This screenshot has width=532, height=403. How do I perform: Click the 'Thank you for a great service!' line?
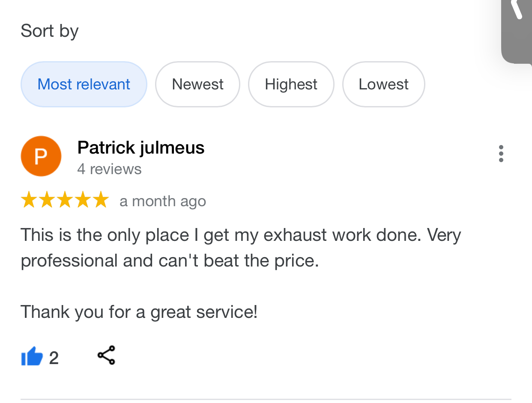coord(139,311)
